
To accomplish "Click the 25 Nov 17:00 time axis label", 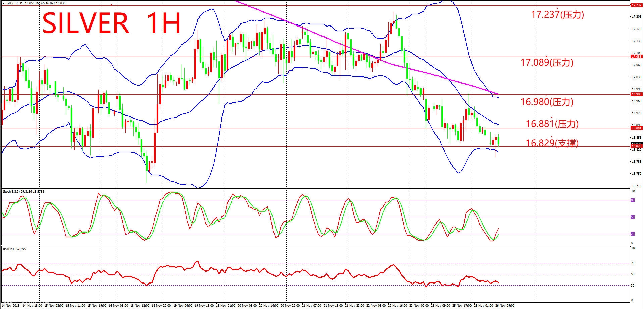I will pyautogui.click(x=462, y=306).
